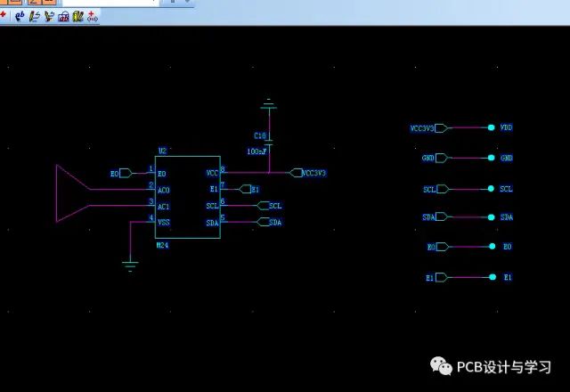This screenshot has height=392, width=570.
Task: Click the cyan GND test point dot
Action: pyautogui.click(x=491, y=158)
